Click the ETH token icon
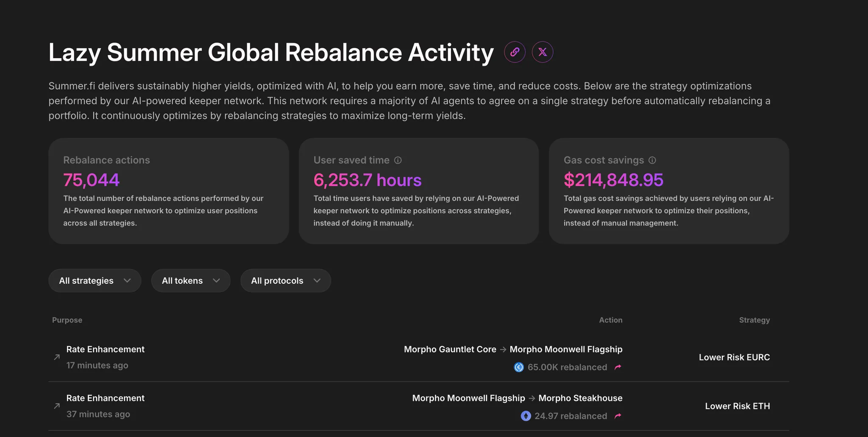This screenshot has width=868, height=437. 526,416
